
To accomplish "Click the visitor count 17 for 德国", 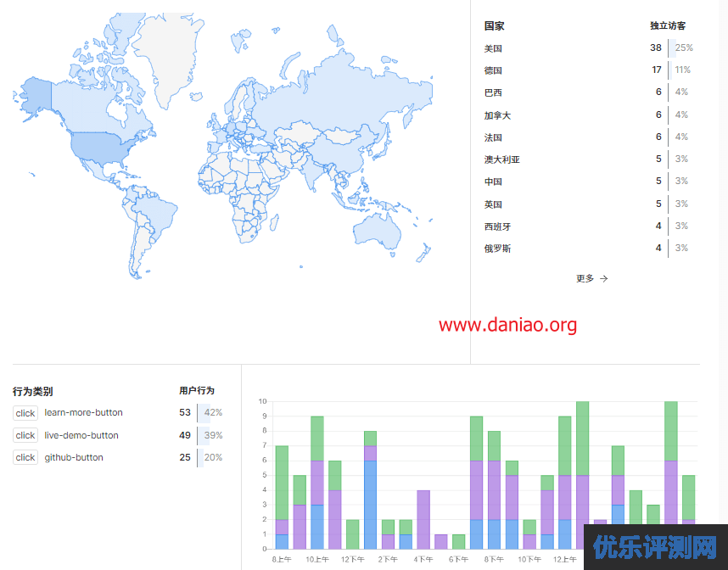I will pos(657,70).
